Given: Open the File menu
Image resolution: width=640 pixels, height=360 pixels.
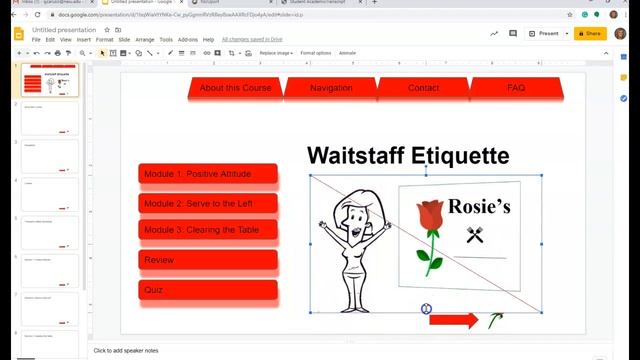Looking at the screenshot, I should coord(36,40).
